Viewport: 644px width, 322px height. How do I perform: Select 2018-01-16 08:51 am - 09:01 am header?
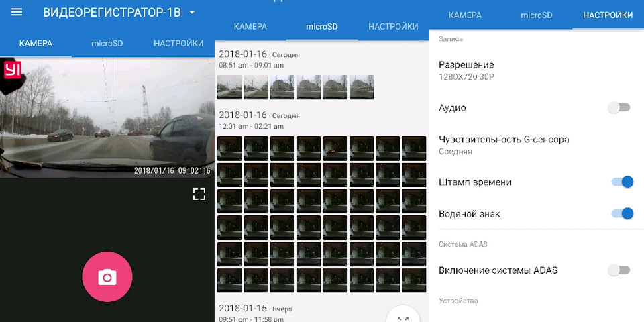tap(259, 60)
